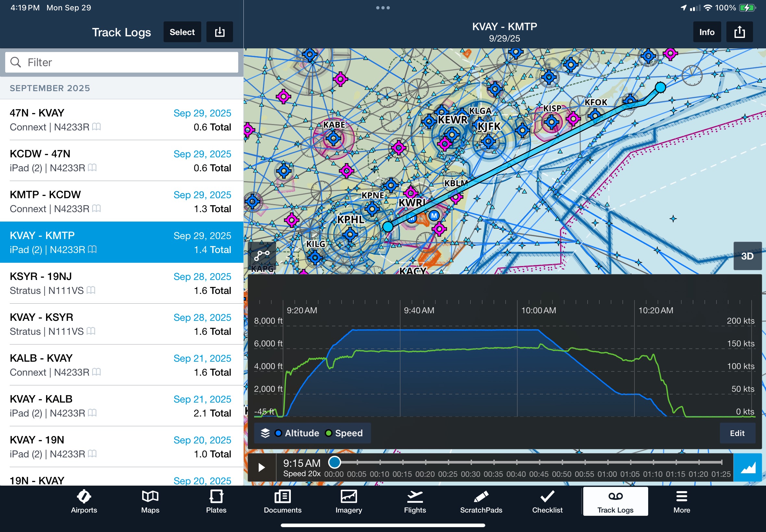Viewport: 766px width, 532px height.
Task: Switch the map to 3D view
Action: click(x=747, y=256)
